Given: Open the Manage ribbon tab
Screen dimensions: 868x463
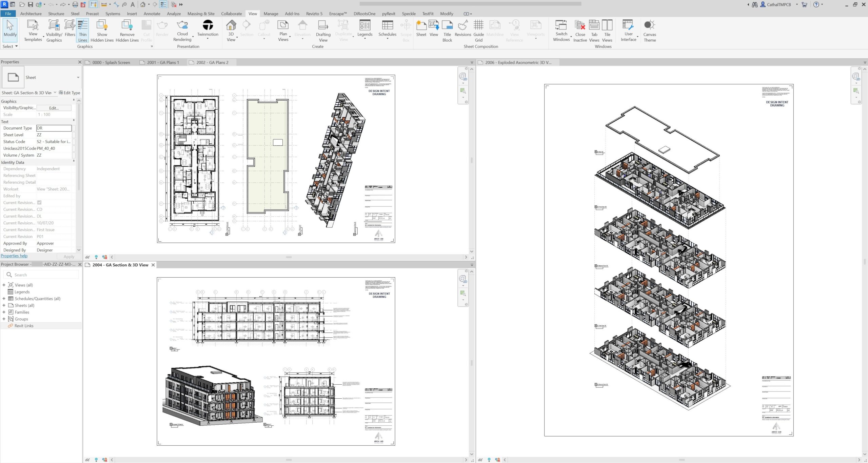Looking at the screenshot, I should tap(271, 14).
